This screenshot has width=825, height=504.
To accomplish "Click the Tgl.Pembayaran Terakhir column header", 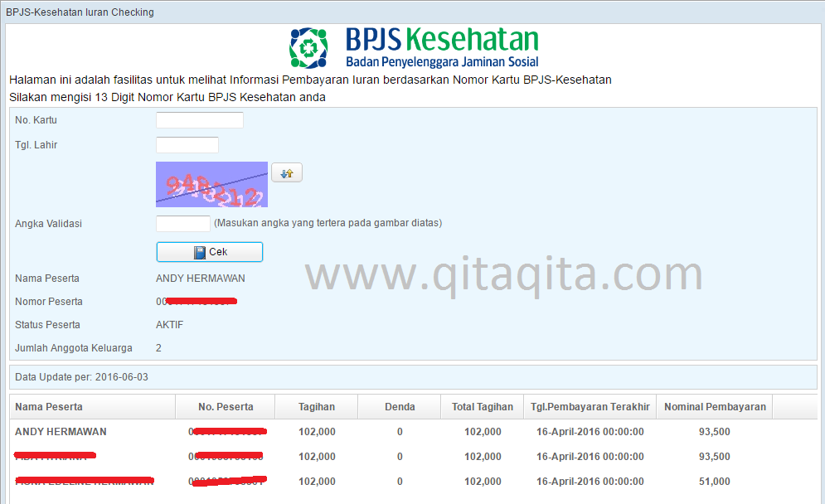I will tap(590, 407).
